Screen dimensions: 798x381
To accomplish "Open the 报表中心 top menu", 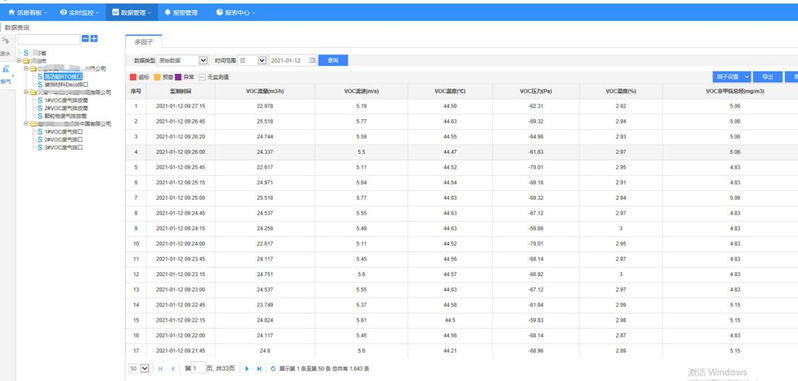I will [x=235, y=12].
